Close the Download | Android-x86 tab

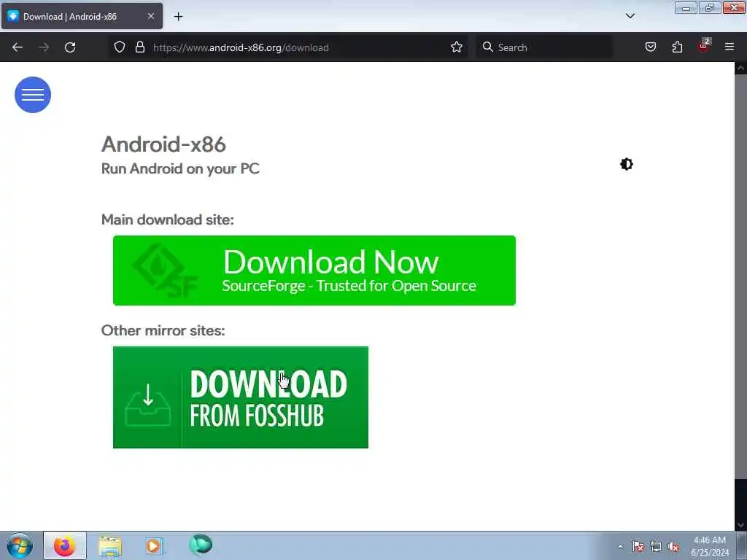pos(150,17)
